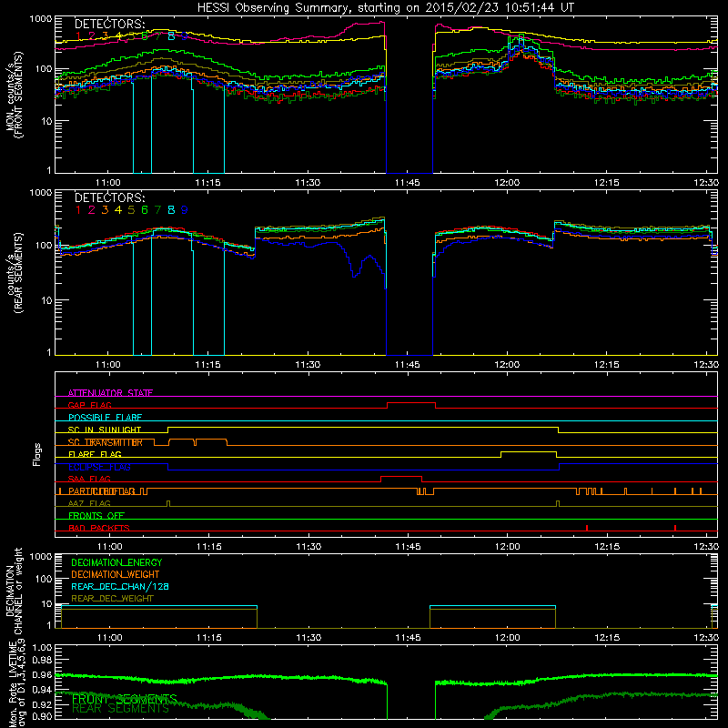Click the raised GAP_FLAG segment near 11:45
Screen dimensions: 728x728
[411, 403]
